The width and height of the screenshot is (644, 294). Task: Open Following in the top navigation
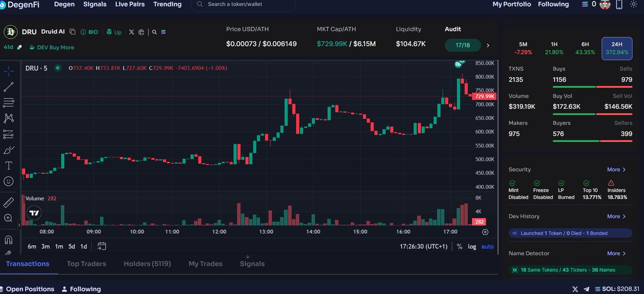click(553, 4)
